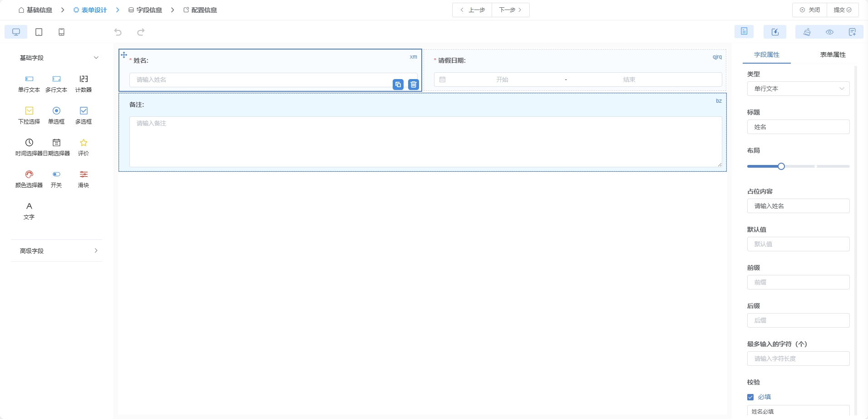This screenshot has height=419, width=868.
Task: Go to the 基础信息 step
Action: pyautogui.click(x=35, y=10)
